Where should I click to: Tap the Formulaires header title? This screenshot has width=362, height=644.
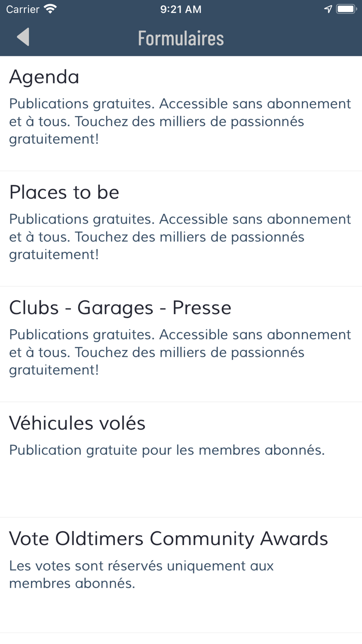point(180,38)
